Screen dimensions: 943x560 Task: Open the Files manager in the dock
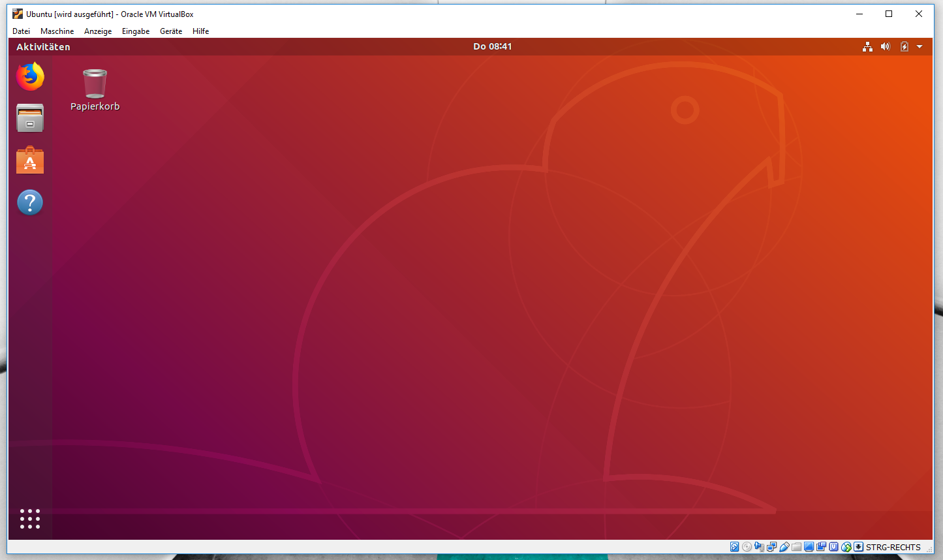click(x=30, y=118)
